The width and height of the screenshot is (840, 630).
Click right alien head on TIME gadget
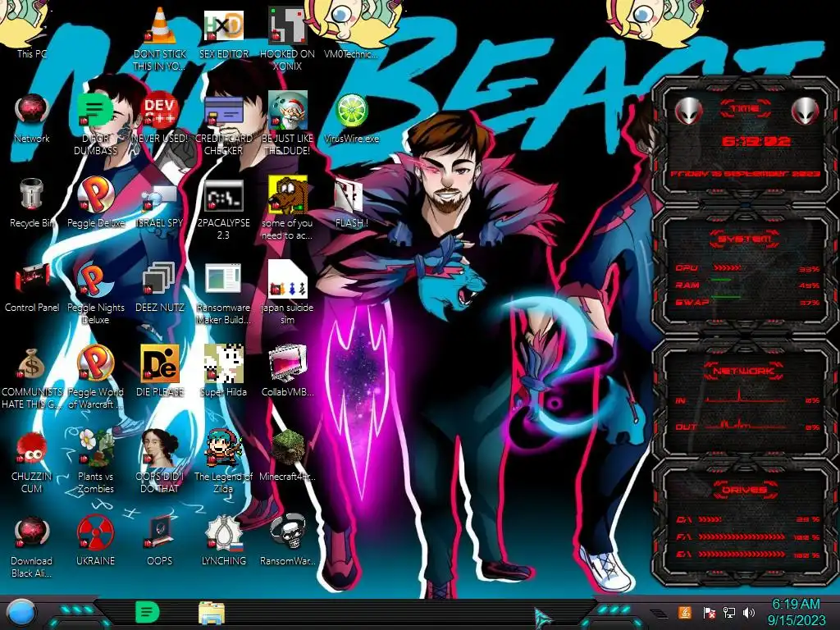[x=805, y=111]
